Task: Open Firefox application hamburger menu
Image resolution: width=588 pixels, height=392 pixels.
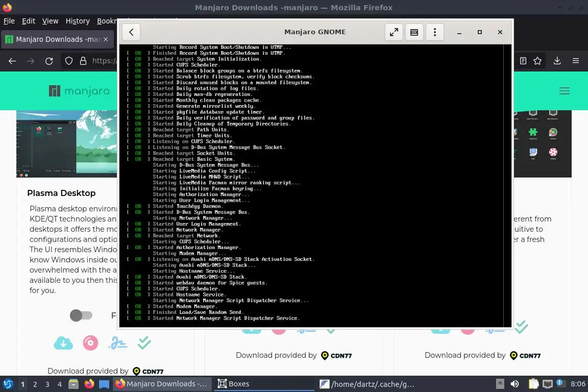Action: coord(576,61)
